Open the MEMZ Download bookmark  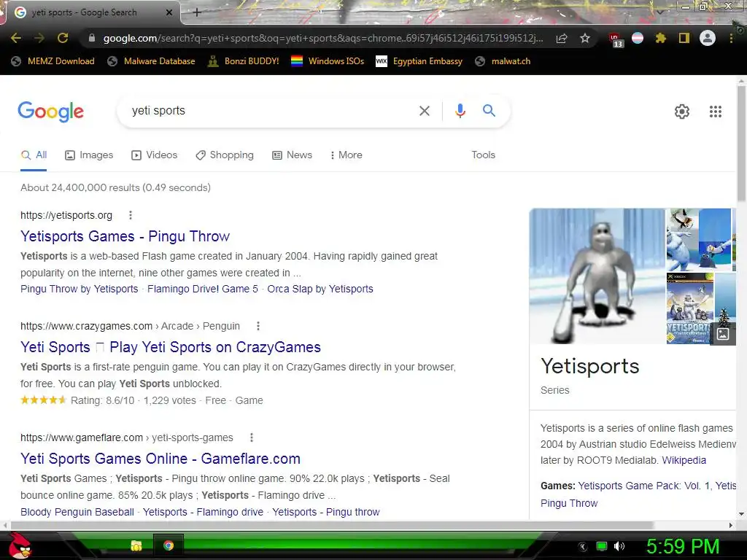click(x=53, y=61)
